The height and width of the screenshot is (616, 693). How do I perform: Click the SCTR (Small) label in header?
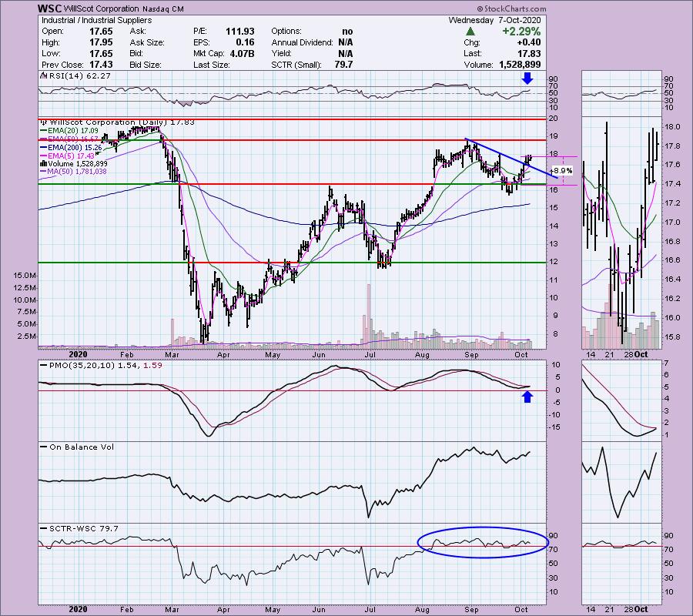296,65
